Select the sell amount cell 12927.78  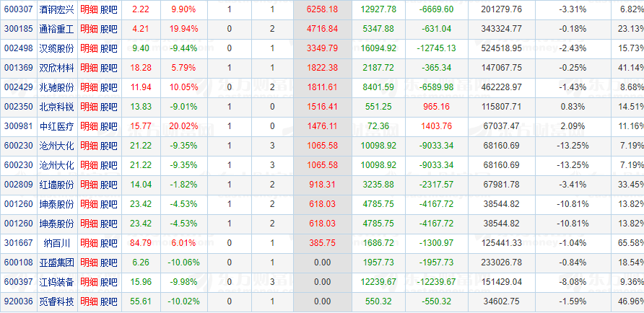[379, 9]
